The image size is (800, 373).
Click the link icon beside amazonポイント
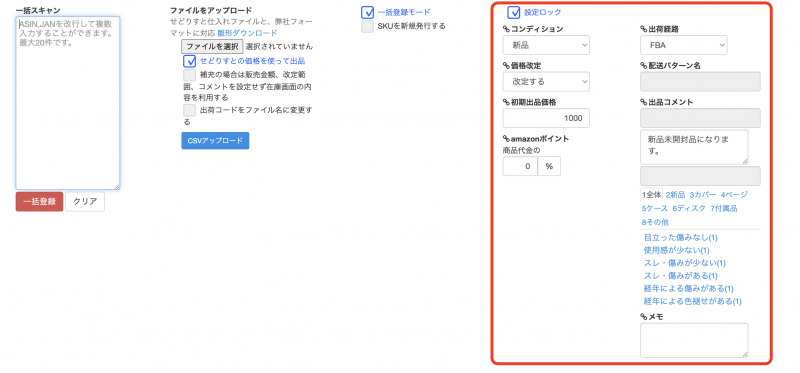click(506, 139)
